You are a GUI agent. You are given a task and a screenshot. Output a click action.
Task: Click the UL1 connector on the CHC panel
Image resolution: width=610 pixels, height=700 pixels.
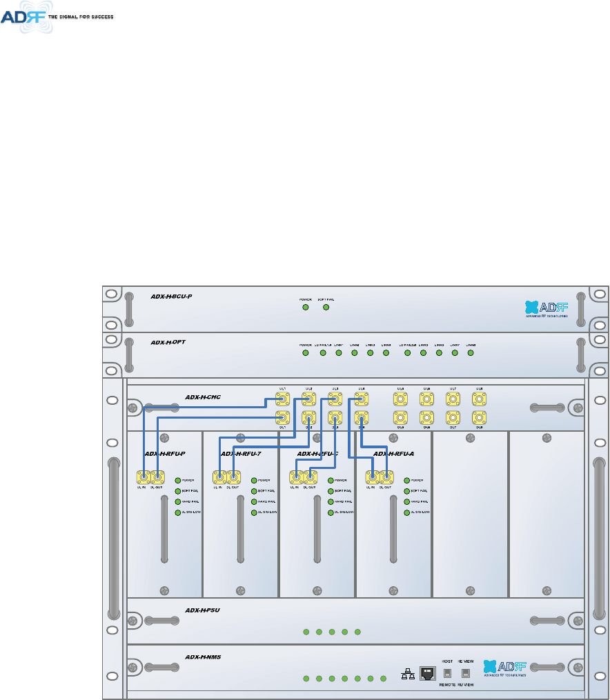coord(283,399)
